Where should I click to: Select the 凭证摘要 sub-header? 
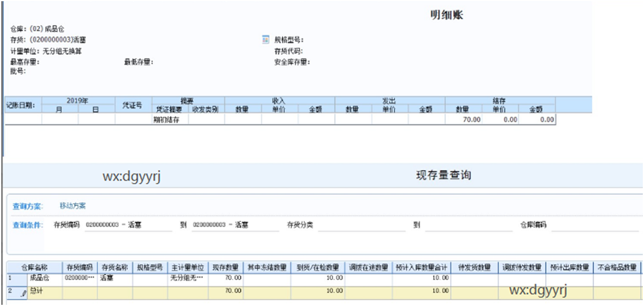tap(170, 109)
